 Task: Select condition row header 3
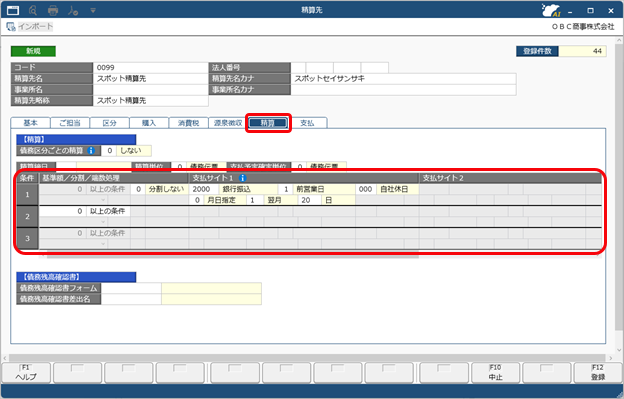click(x=27, y=238)
